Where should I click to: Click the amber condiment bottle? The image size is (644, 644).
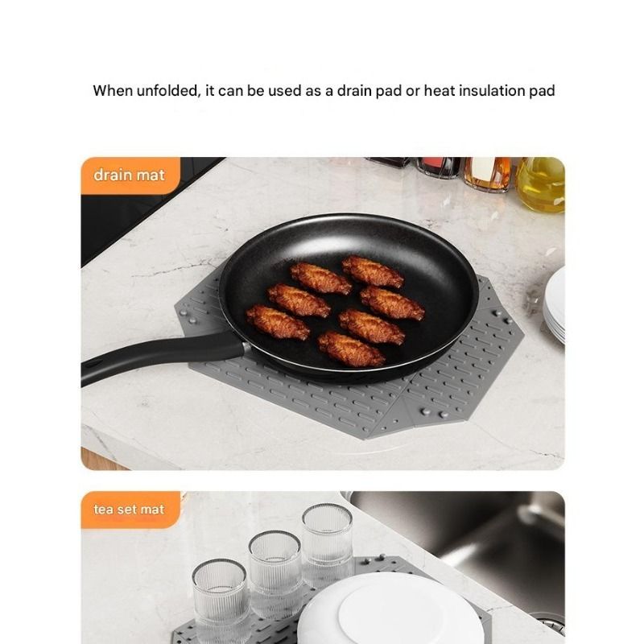point(488,174)
